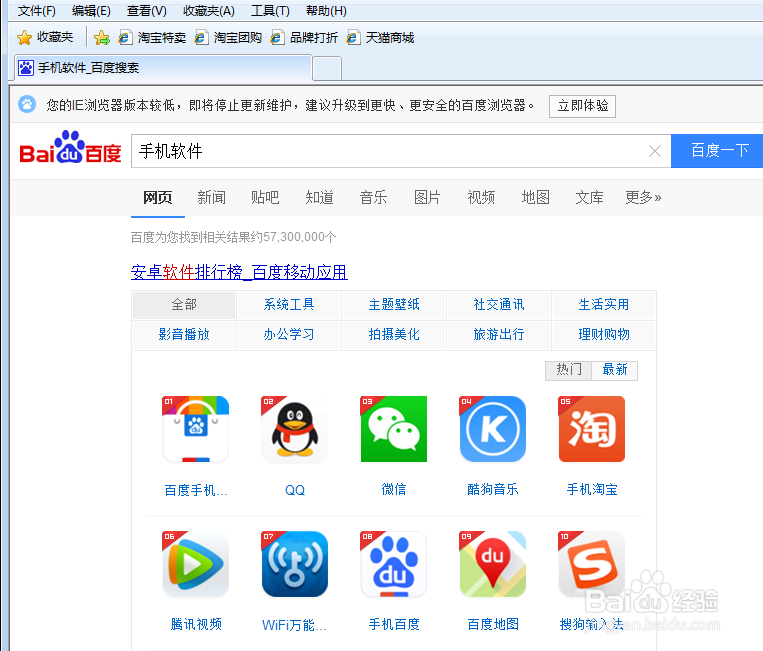
Task: Open the 腾讯视频 text link
Action: pos(196,624)
